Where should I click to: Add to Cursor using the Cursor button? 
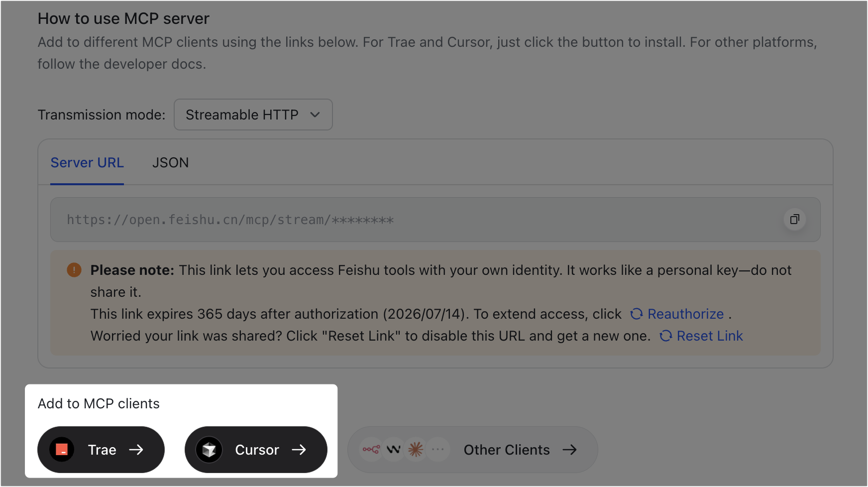point(257,450)
